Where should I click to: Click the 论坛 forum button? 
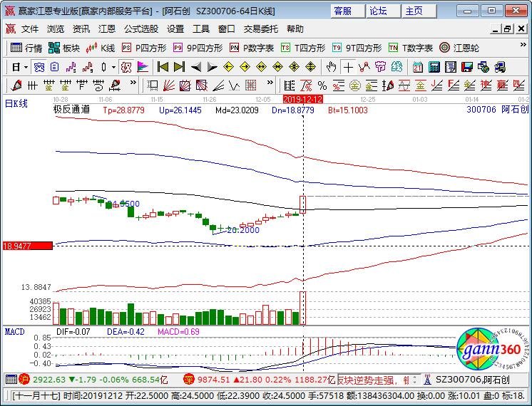coord(384,11)
